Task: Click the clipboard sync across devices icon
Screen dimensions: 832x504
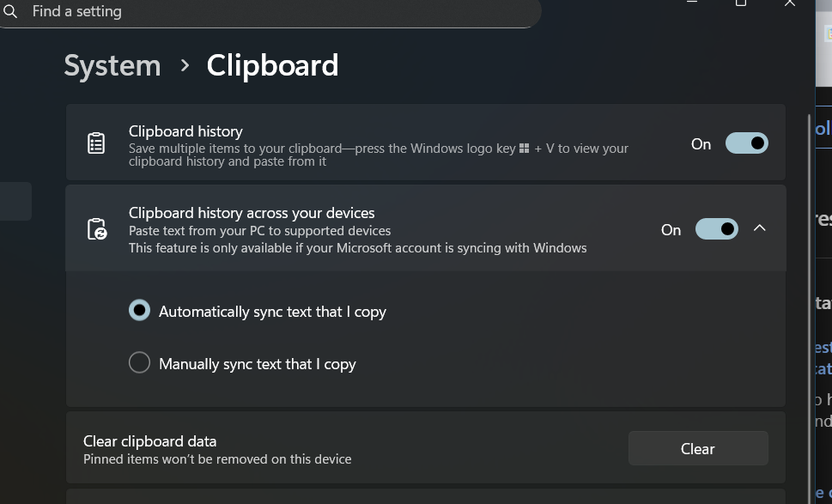Action: point(96,228)
